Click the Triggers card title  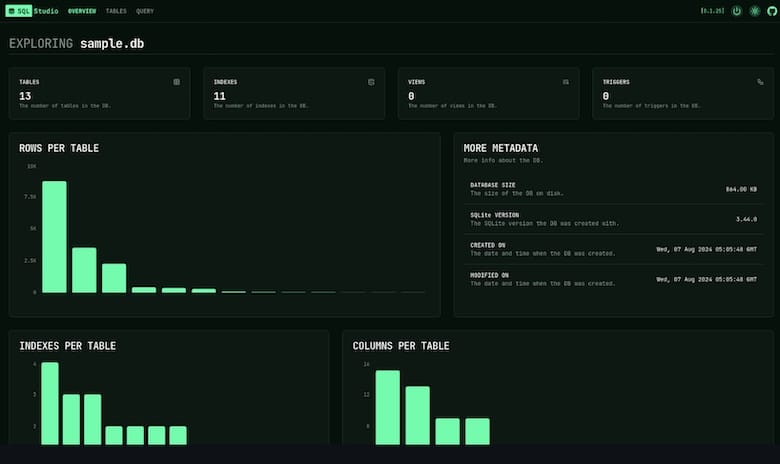pos(616,82)
